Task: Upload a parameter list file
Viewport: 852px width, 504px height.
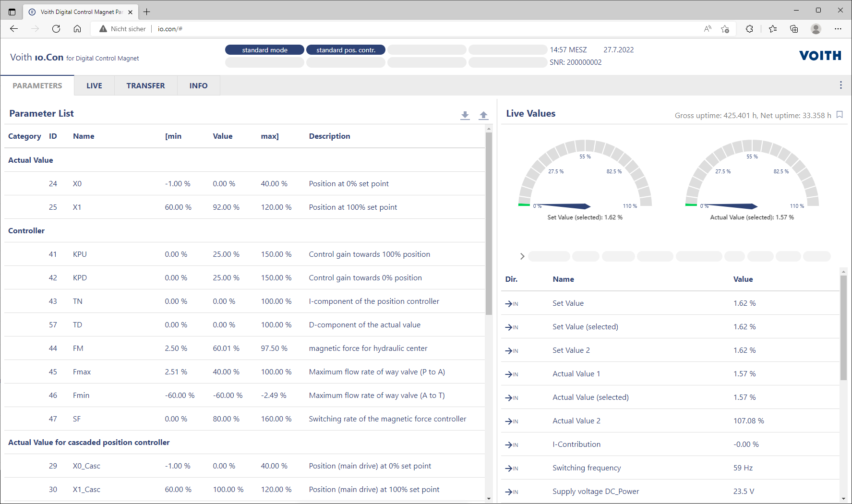Action: (x=483, y=115)
